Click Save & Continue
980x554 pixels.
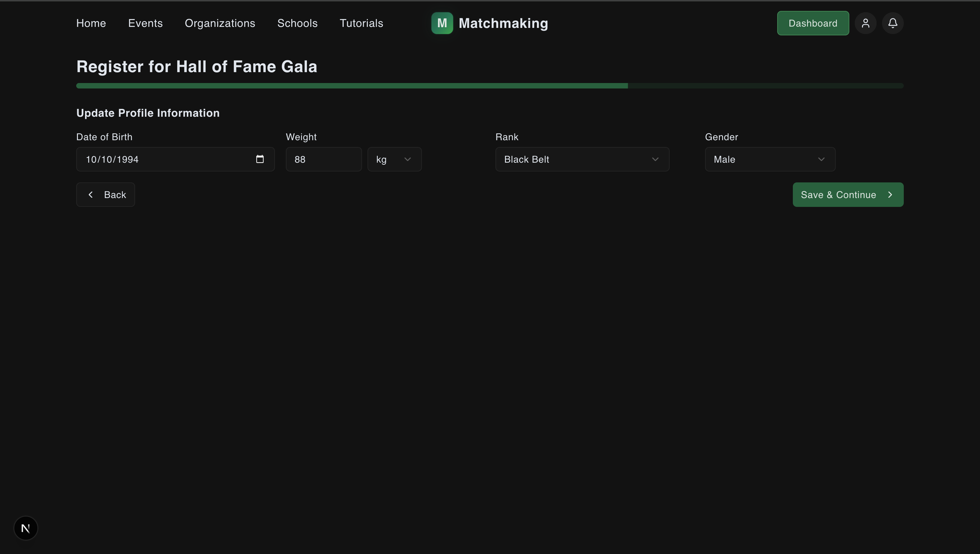coord(848,195)
